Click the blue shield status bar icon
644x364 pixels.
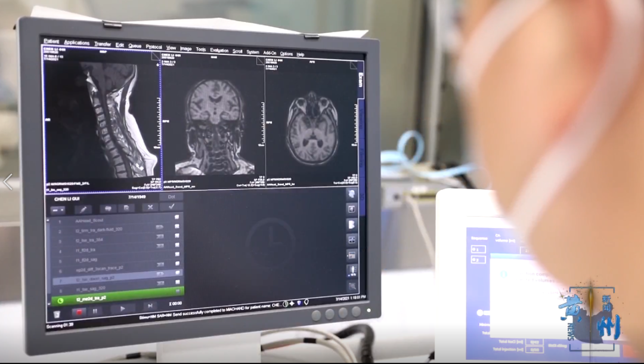299,303
